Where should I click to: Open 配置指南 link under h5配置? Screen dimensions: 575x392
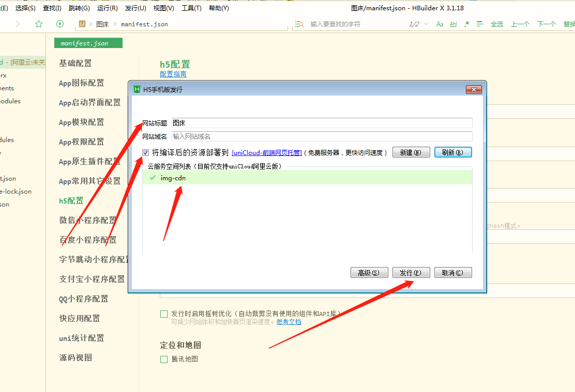point(173,74)
